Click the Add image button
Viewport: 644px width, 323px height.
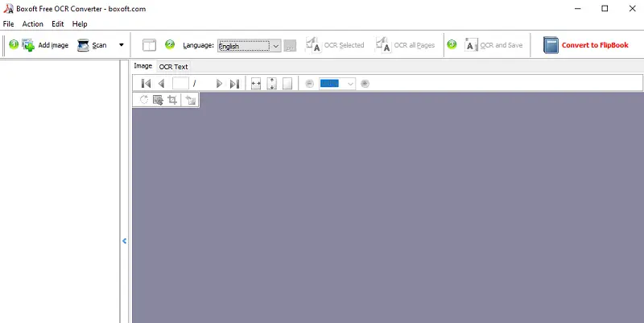(x=45, y=45)
